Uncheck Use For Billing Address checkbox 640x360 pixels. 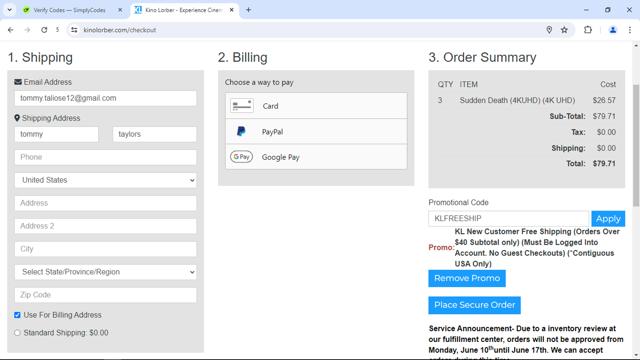click(x=17, y=315)
